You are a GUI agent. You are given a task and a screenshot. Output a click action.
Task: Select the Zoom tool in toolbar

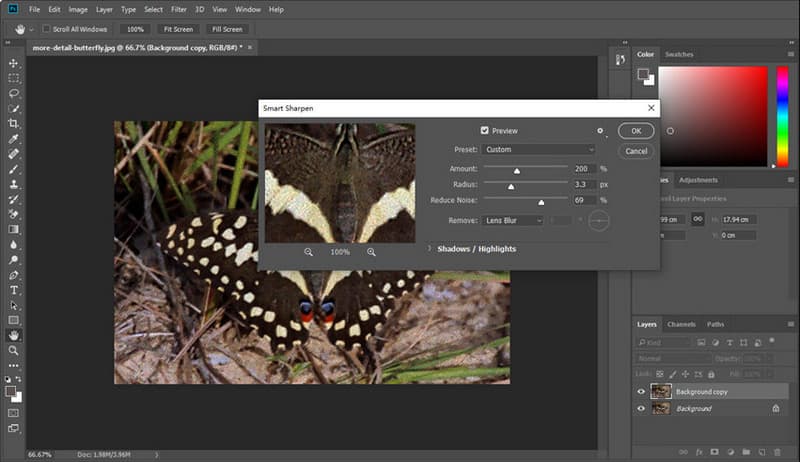click(x=14, y=351)
